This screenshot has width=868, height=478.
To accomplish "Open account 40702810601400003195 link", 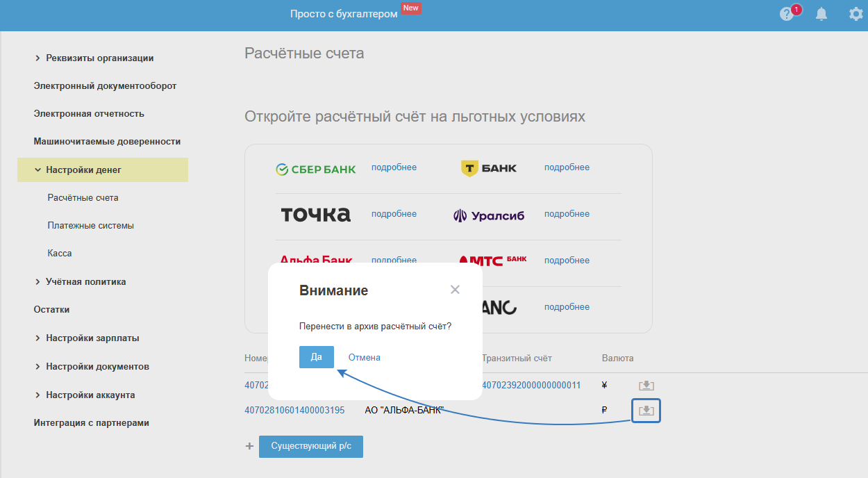I will pos(294,410).
